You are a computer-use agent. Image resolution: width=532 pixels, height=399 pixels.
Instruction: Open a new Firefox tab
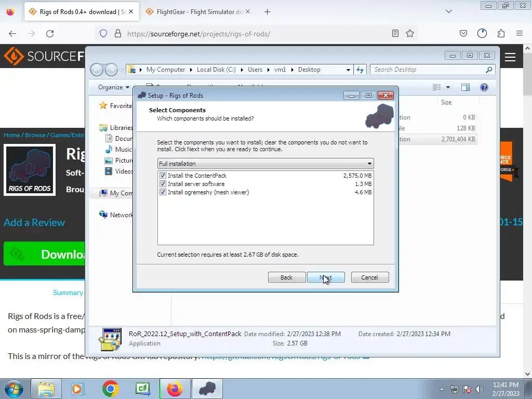coord(268,12)
